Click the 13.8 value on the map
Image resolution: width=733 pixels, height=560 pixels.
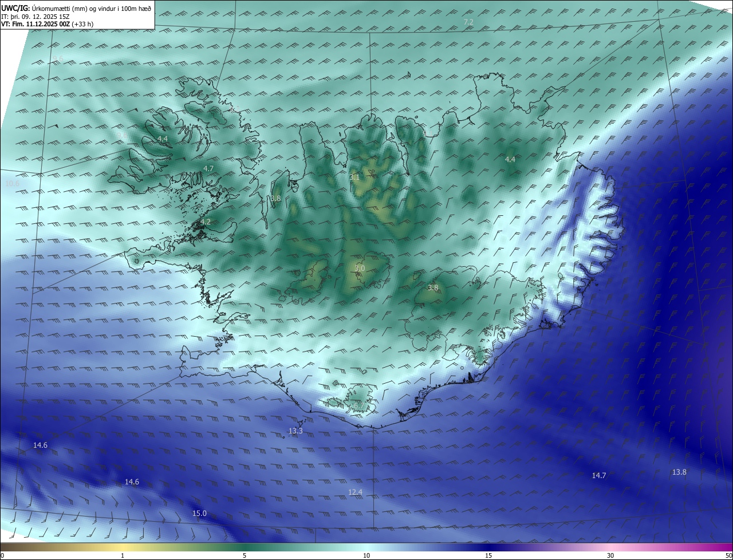[679, 472]
